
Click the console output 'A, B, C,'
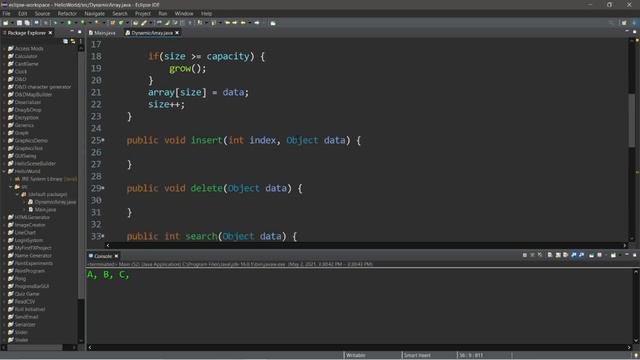click(x=108, y=275)
